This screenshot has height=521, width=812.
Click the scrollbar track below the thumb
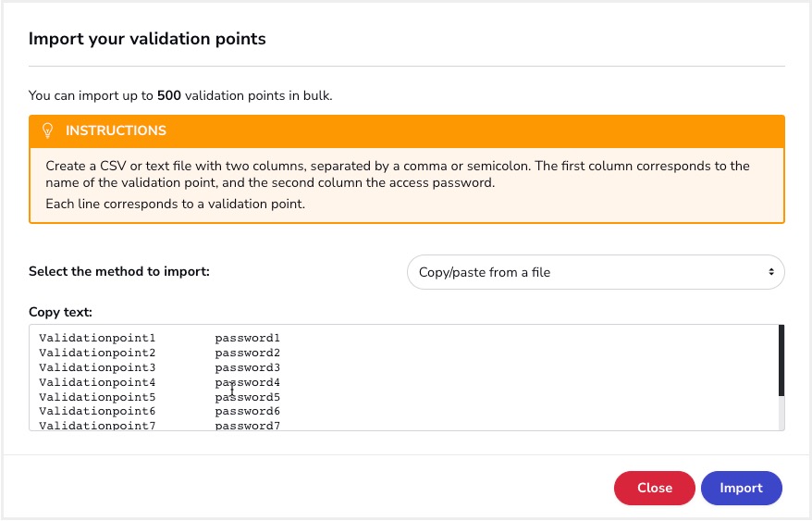point(781,413)
